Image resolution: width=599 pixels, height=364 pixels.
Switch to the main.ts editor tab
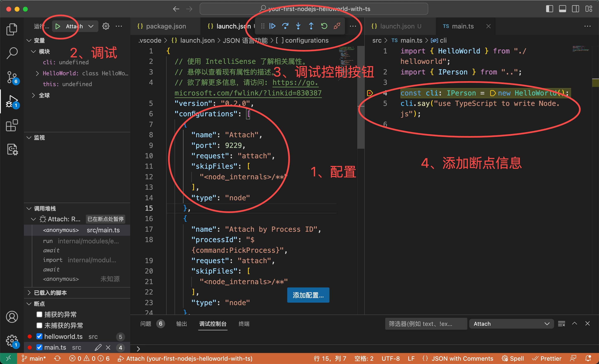coord(465,26)
